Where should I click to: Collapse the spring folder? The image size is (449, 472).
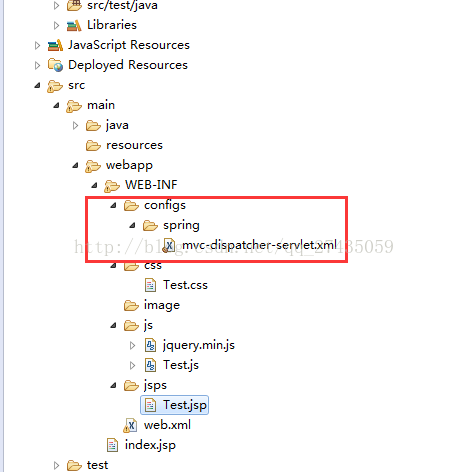tap(132, 226)
